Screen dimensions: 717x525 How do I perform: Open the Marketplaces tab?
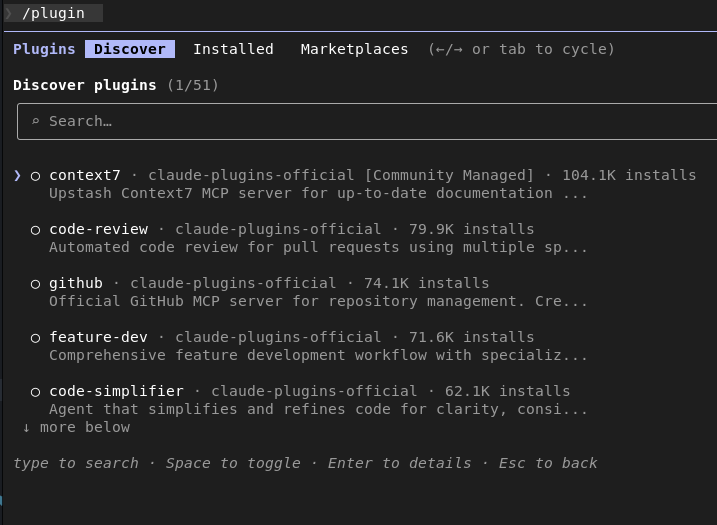pos(354,49)
